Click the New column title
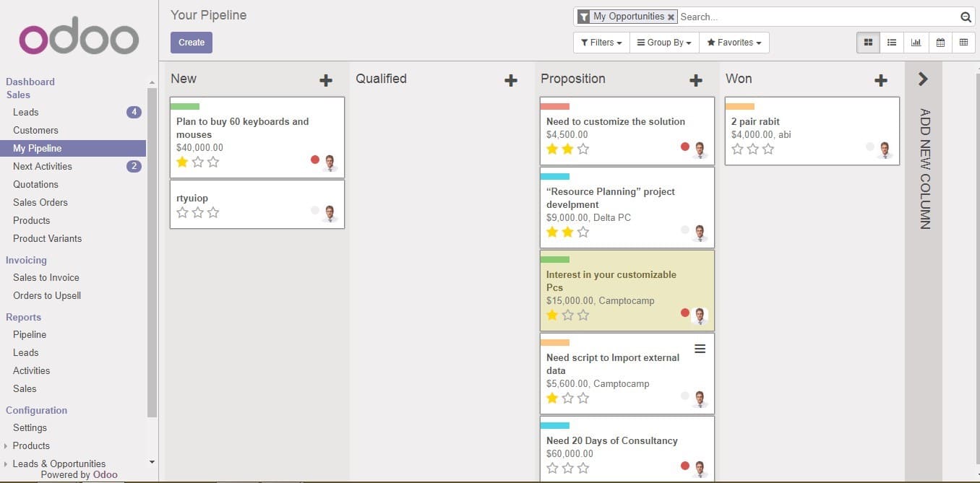Viewport: 980px width, 483px height. 184,79
